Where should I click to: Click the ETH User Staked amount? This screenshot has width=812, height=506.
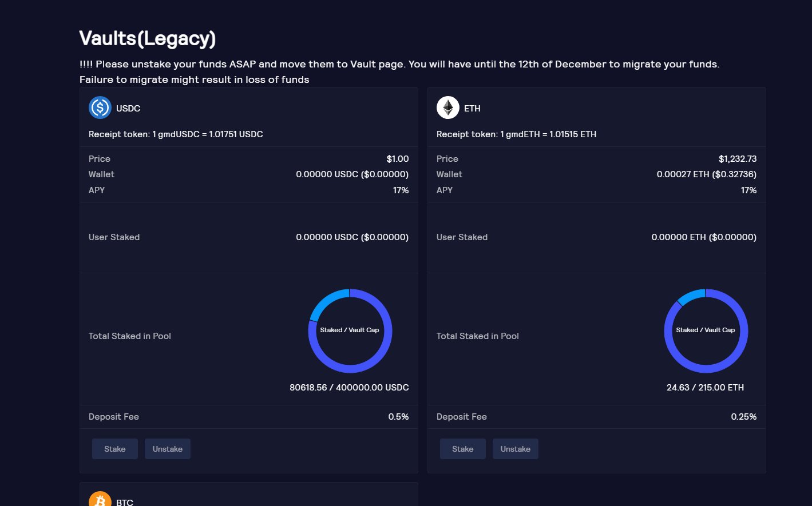[x=704, y=237]
